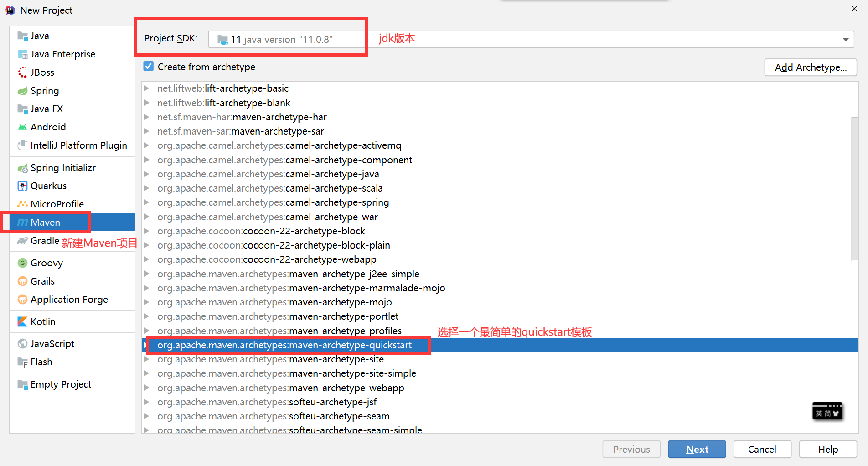Expand the camel-archetype-spring node

pyautogui.click(x=146, y=202)
